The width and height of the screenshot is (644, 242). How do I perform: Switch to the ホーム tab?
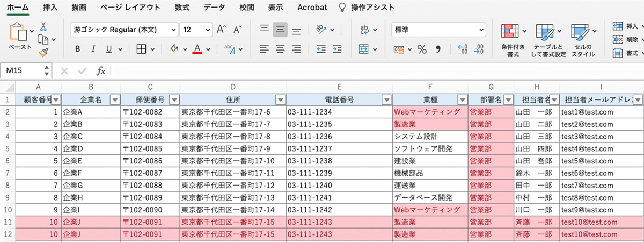pos(18,8)
